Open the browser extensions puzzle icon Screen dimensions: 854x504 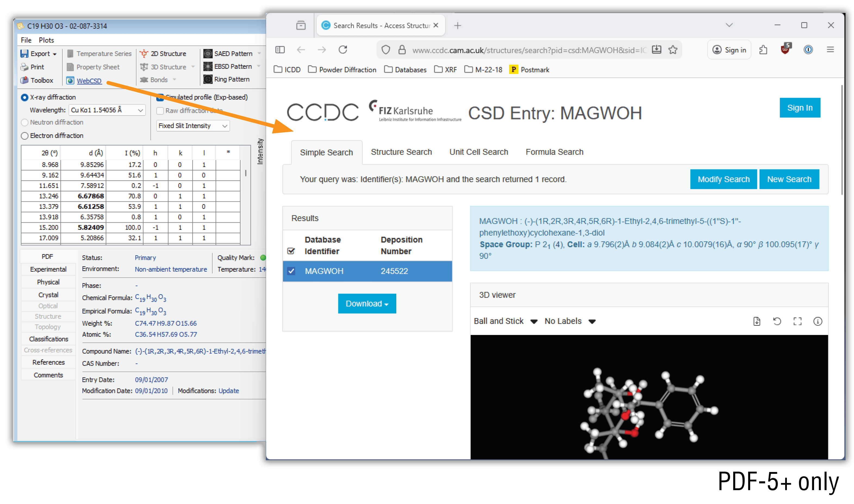(763, 50)
